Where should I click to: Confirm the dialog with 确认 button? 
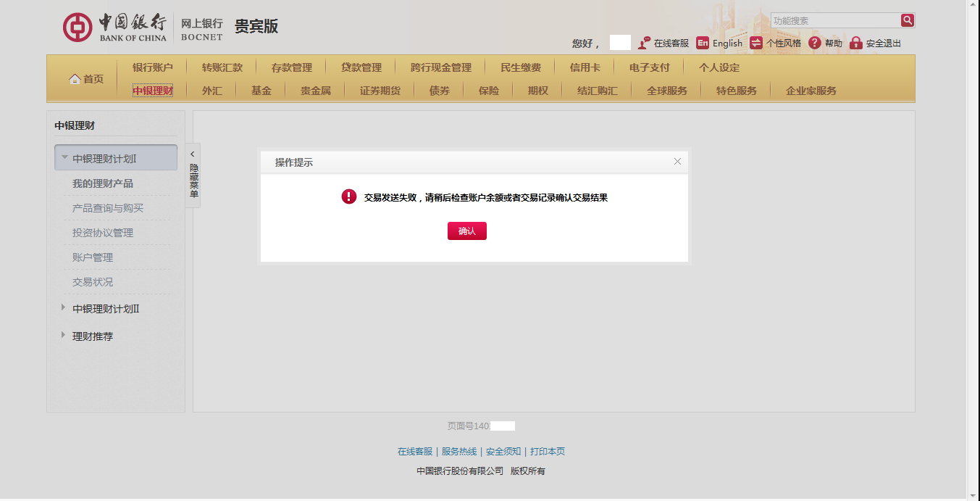467,231
